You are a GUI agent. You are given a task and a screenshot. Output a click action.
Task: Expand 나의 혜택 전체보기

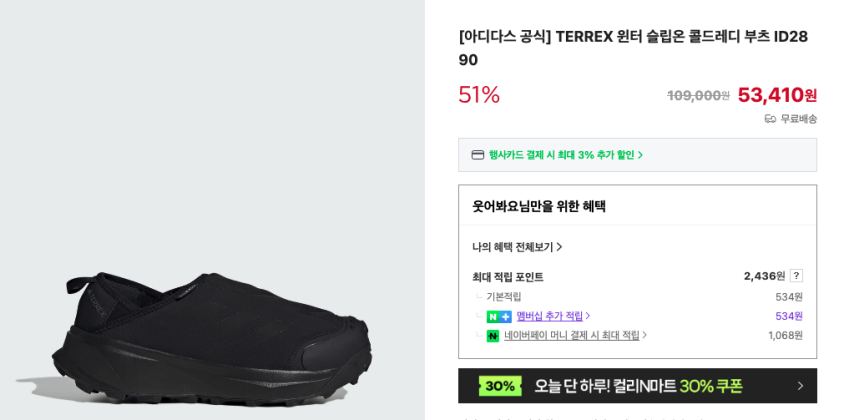click(x=517, y=247)
